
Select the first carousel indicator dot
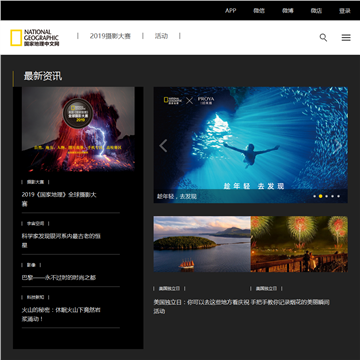click(314, 196)
